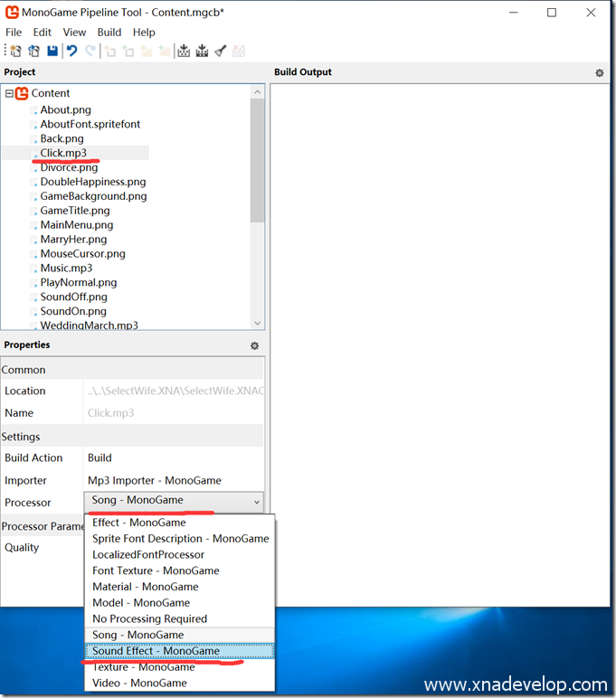The width and height of the screenshot is (616, 698).
Task: Open the View menu
Action: point(74,33)
